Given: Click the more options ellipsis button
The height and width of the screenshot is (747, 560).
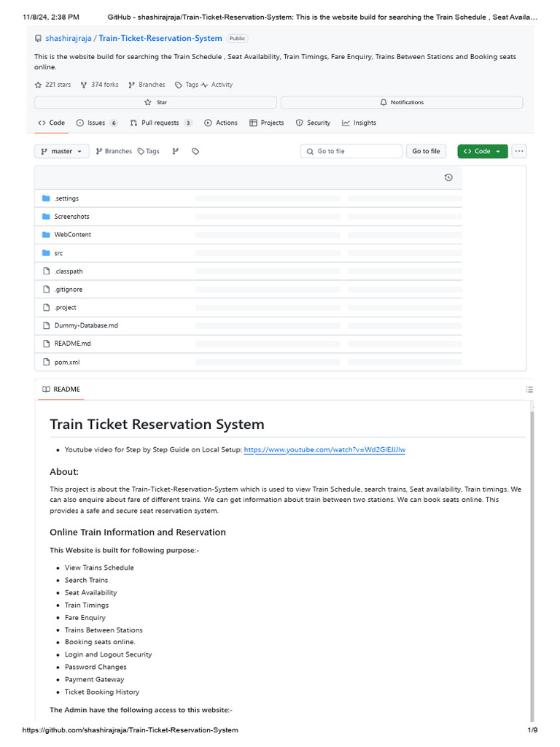Looking at the screenshot, I should point(519,151).
